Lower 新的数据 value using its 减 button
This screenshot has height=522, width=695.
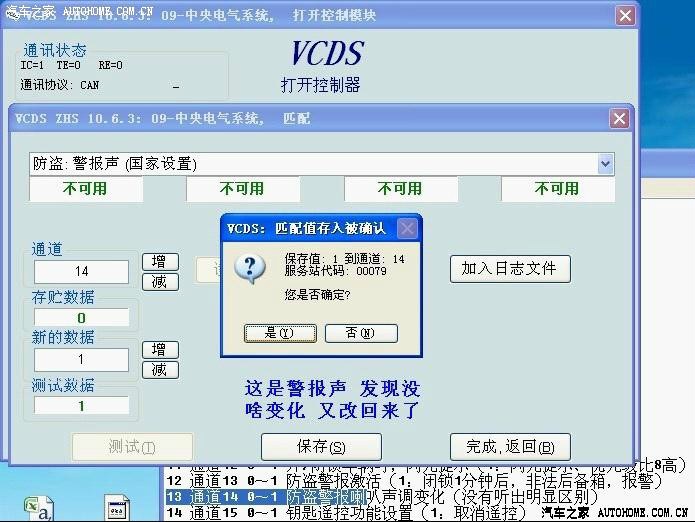pyautogui.click(x=160, y=369)
